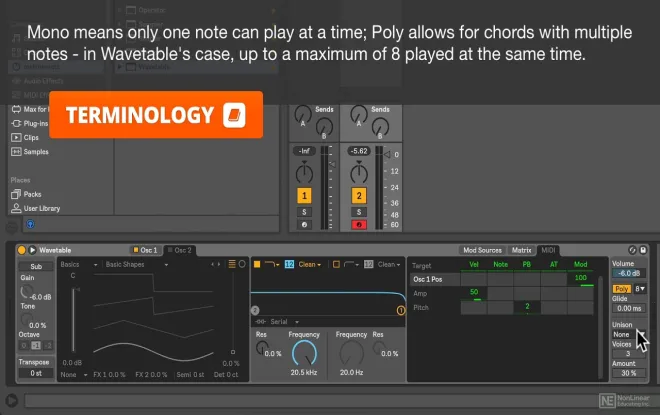Open Clips category in browser
This screenshot has height=415, width=660.
(25, 138)
